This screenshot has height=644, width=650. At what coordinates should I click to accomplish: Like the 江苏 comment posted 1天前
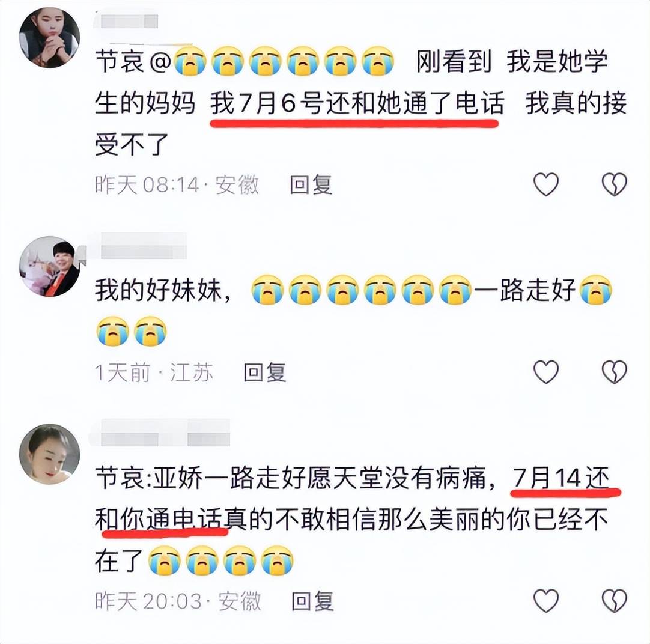tap(546, 372)
